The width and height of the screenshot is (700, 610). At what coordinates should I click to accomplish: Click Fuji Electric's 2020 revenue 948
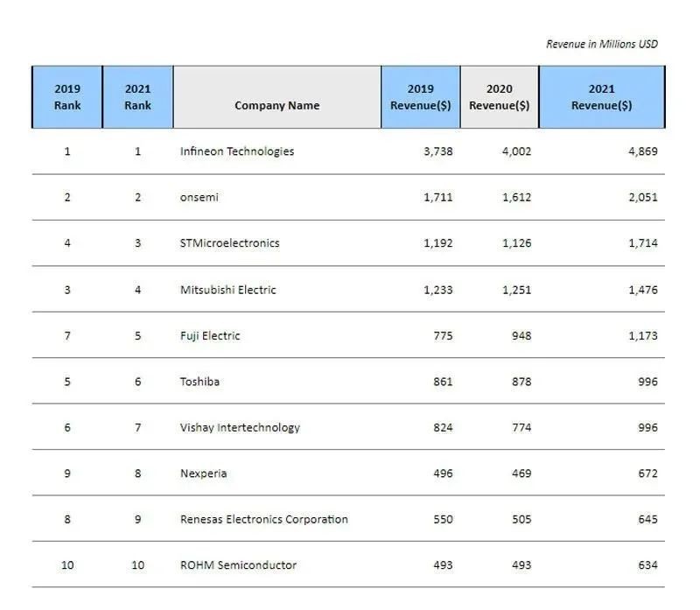[521, 335]
